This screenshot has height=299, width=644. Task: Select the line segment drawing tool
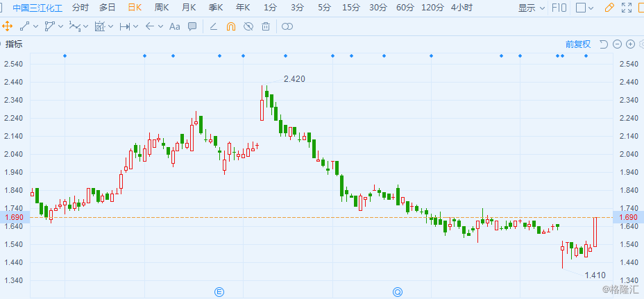pyautogui.click(x=25, y=26)
